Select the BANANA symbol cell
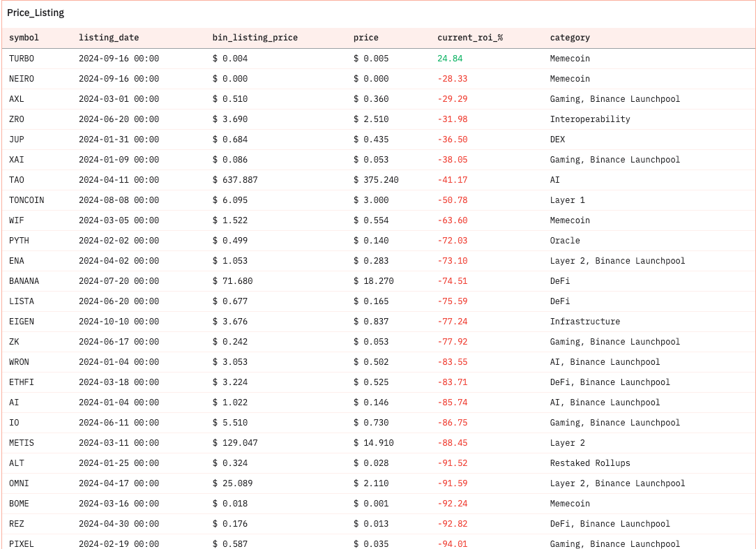This screenshot has height=549, width=756. 24,281
